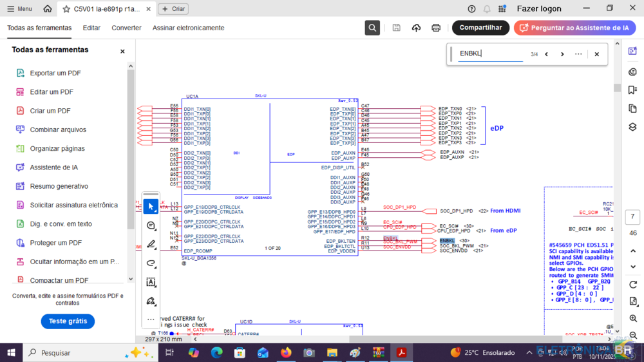Open the Assinar eletronicamente tab
This screenshot has height=362, width=644.
click(188, 28)
